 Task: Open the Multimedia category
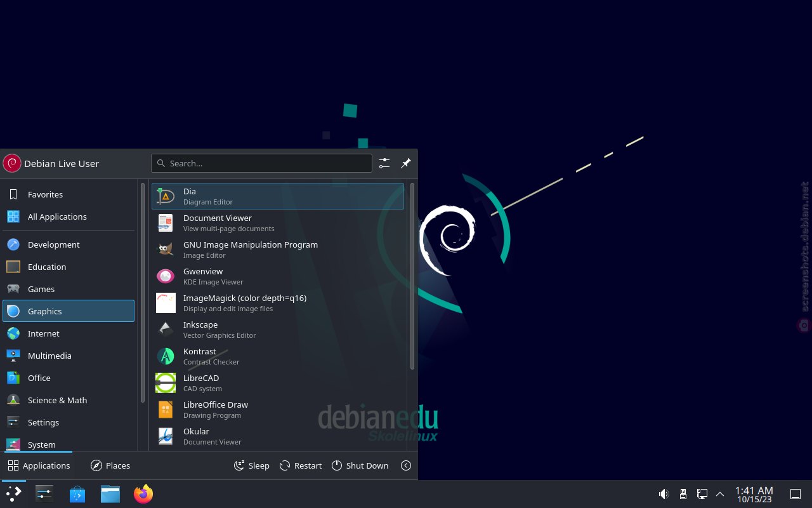click(69, 356)
